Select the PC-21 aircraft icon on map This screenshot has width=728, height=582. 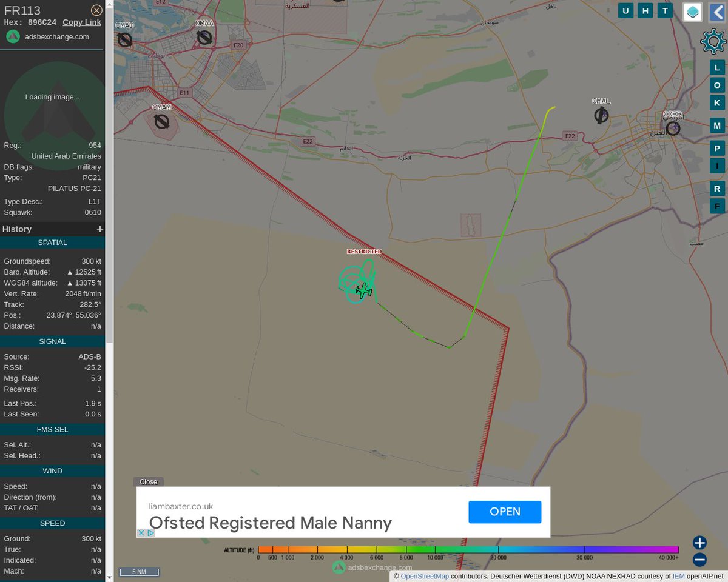[363, 290]
